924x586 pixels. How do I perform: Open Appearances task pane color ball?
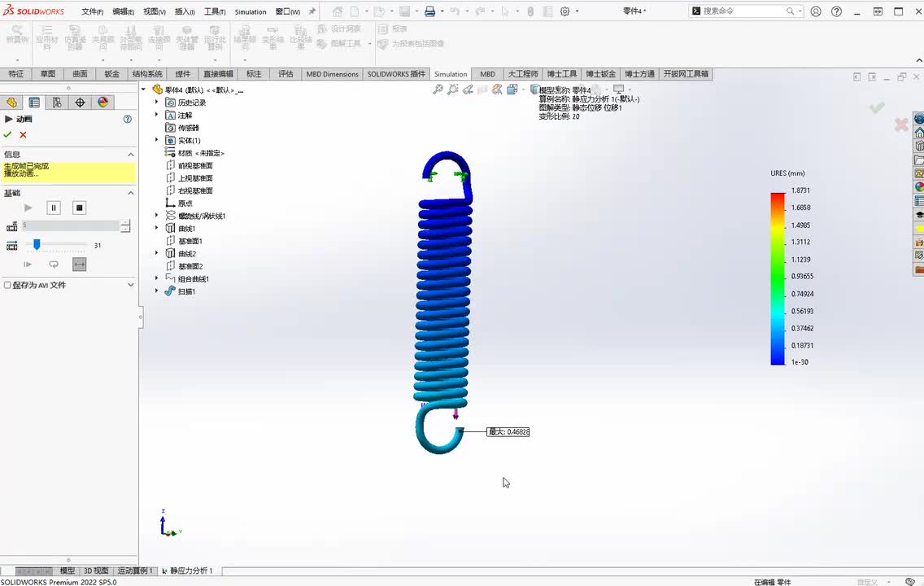(918, 187)
